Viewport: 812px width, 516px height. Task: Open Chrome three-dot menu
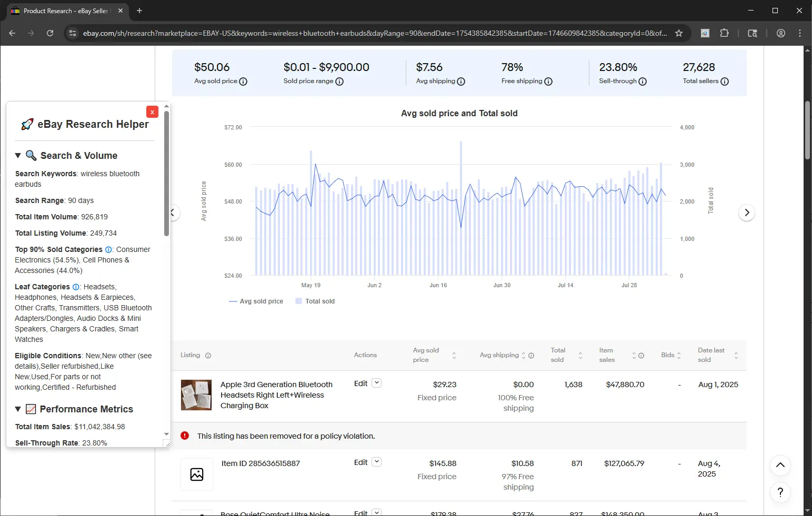[x=800, y=33]
